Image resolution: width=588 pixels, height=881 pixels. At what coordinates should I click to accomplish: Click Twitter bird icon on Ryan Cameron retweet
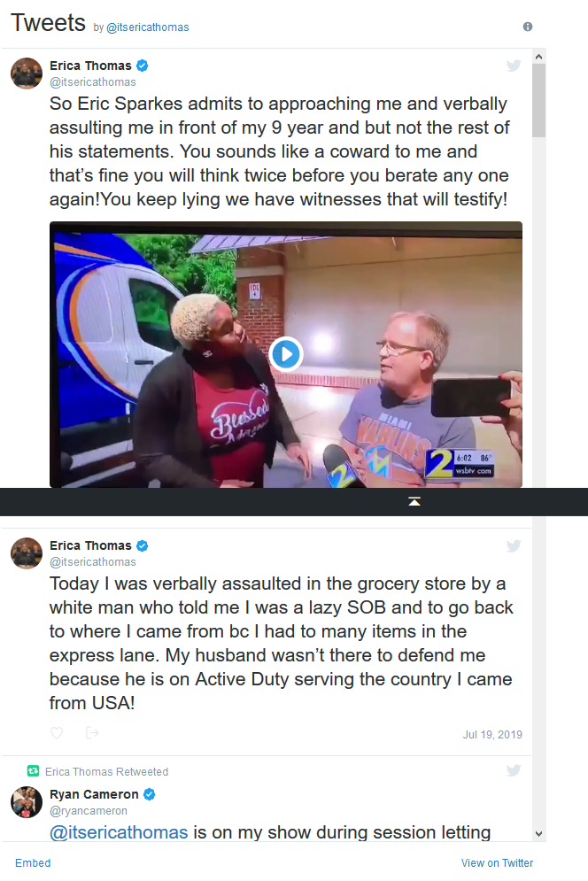point(514,770)
